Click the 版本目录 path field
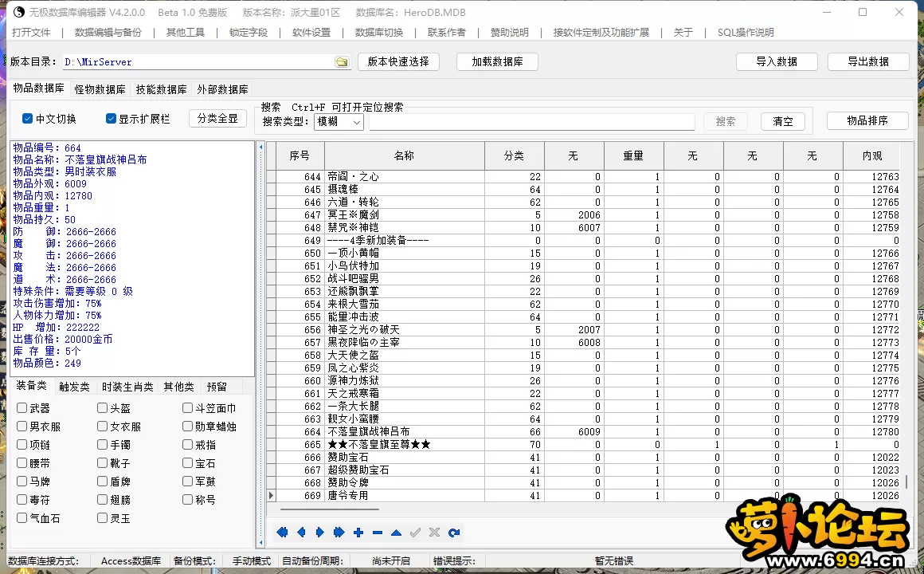 point(198,62)
